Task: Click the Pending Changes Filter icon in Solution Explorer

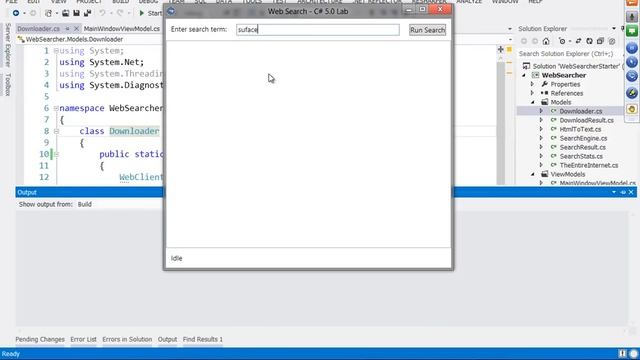Action: [562, 41]
